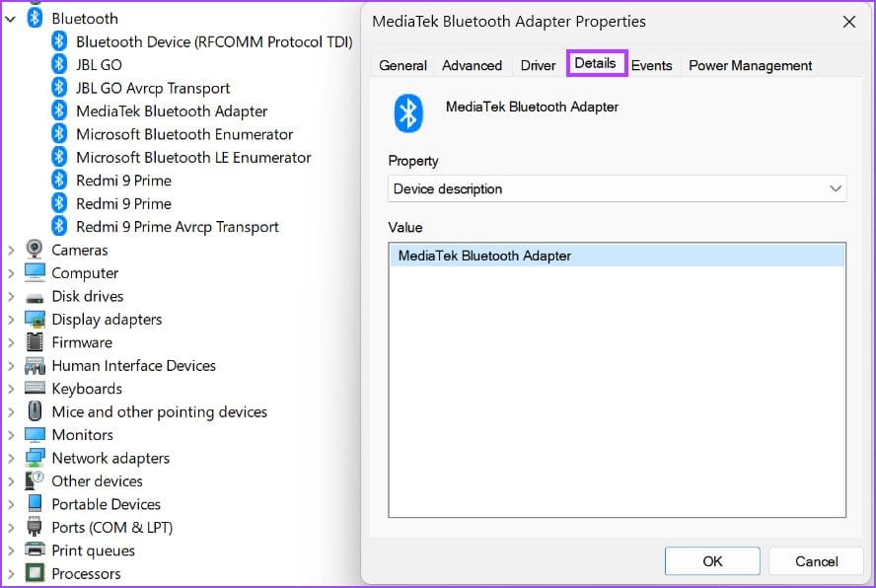Expand the Processors category
Viewport: 876px width, 588px height.
click(x=11, y=573)
